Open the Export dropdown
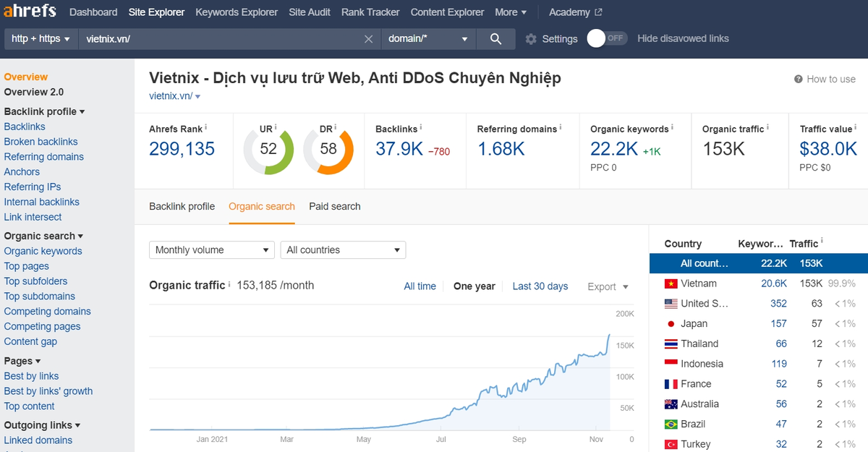The image size is (868, 452). point(608,286)
